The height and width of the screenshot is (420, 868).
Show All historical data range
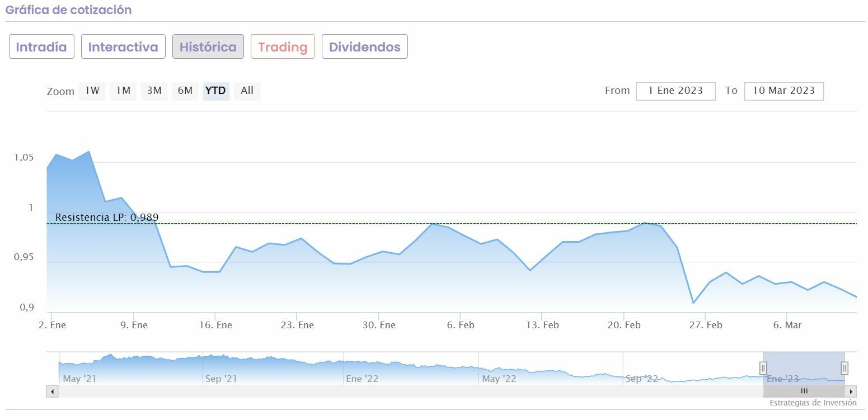point(247,91)
